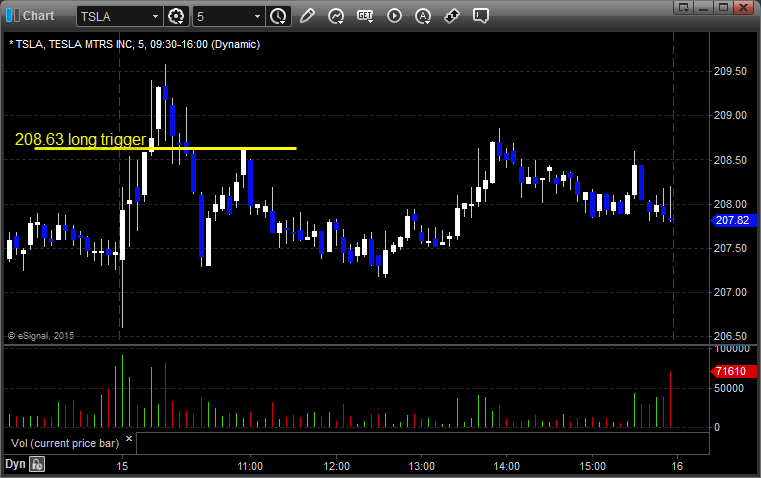The width and height of the screenshot is (761, 478).
Task: Select the yellow long trigger horizontal line
Action: coord(165,148)
